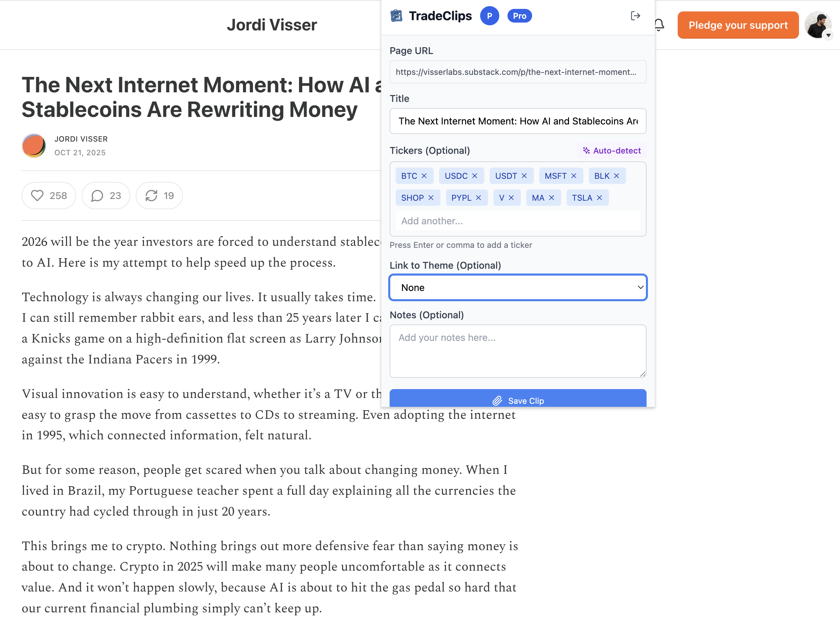840x625 pixels.
Task: Remove the BTC ticker tag
Action: [425, 175]
